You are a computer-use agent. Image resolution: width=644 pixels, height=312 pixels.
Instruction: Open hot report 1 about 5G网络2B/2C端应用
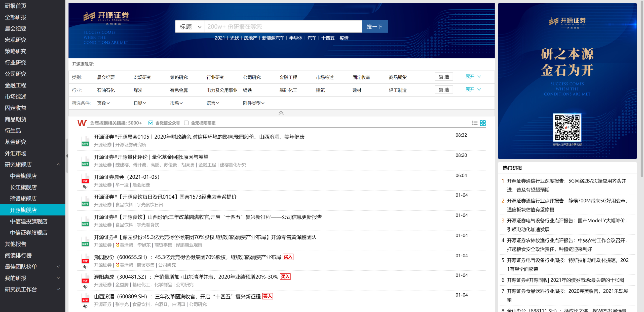point(566,185)
